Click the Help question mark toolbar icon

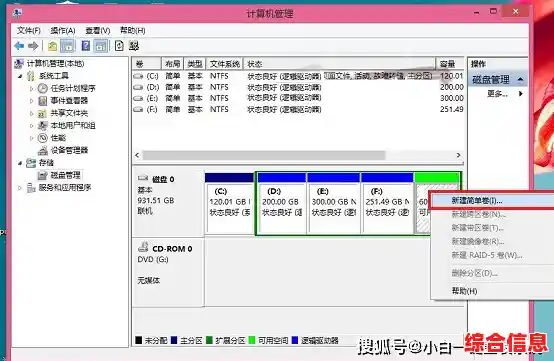coord(86,46)
